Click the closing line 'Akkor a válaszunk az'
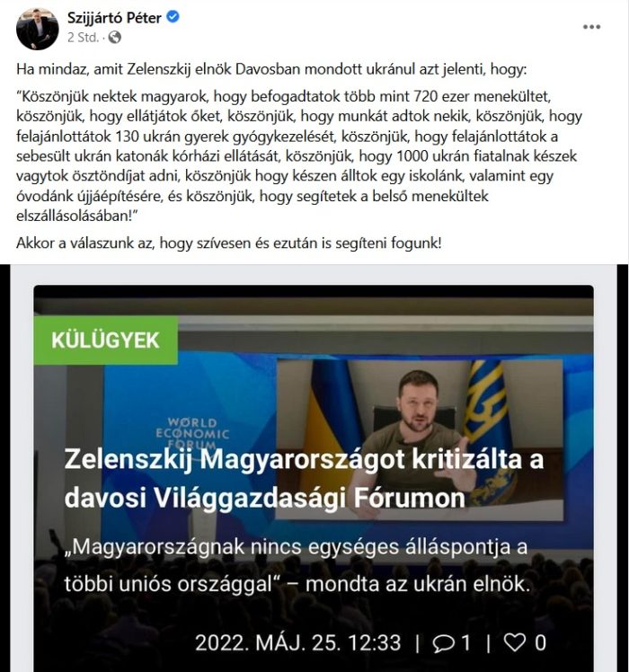Screen dimensions: 629x672 tap(229, 243)
